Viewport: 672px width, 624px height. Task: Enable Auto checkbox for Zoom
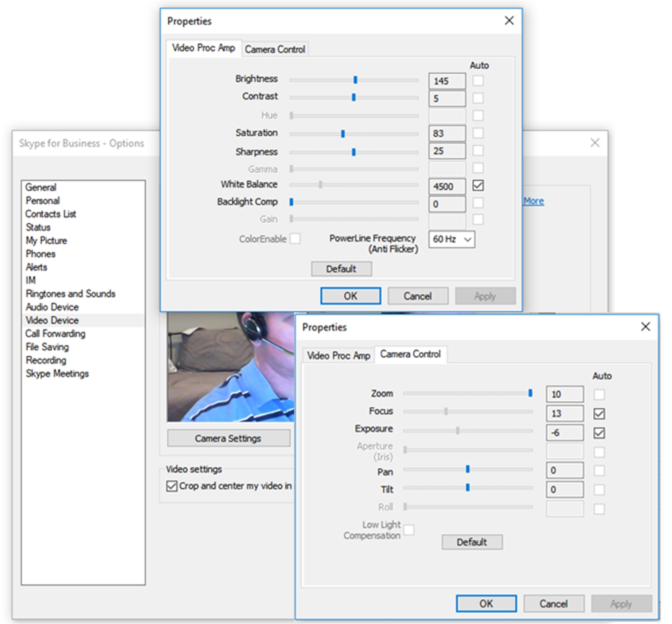(599, 394)
